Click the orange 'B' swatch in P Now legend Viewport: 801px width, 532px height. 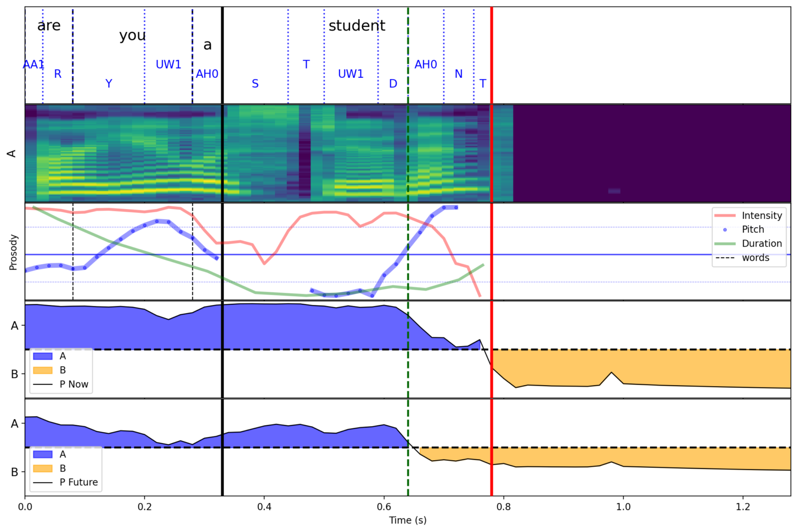(43, 370)
